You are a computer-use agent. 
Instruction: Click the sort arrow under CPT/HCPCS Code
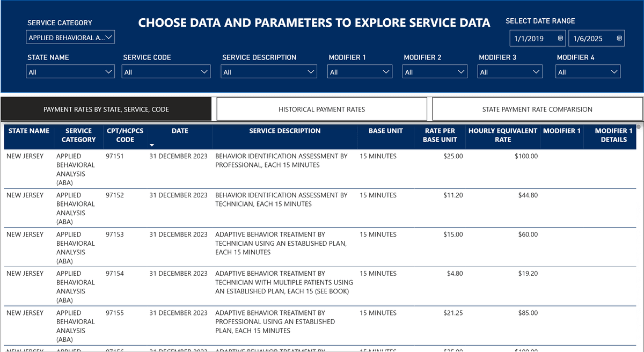coord(151,145)
